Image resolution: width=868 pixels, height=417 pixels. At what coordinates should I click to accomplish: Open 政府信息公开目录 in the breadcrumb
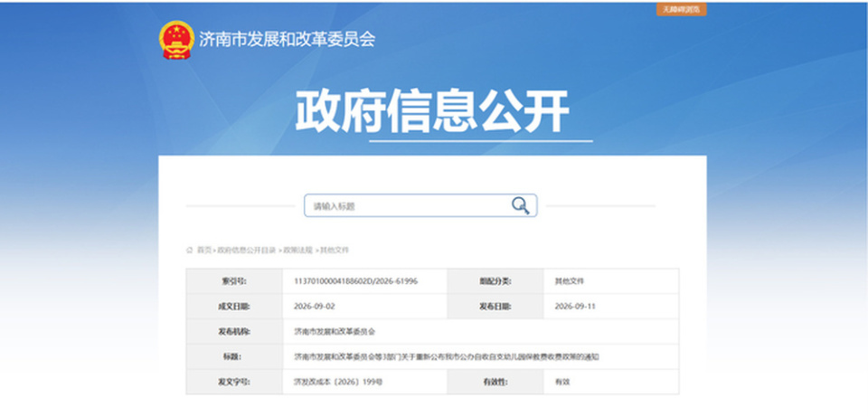(x=246, y=251)
